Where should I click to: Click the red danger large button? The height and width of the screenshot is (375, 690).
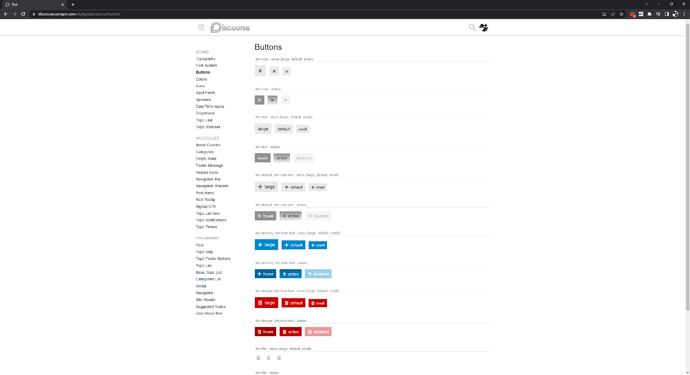[x=266, y=303]
